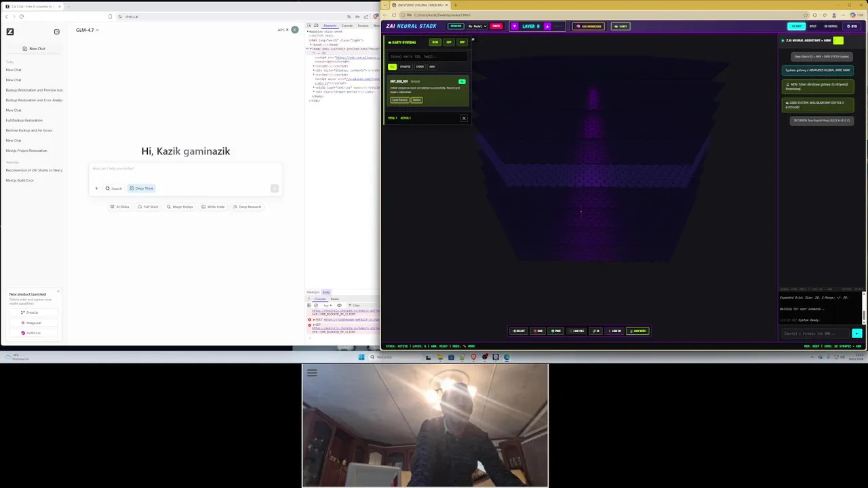
Task: Click the Karty button in top toolbar
Action: (x=620, y=26)
